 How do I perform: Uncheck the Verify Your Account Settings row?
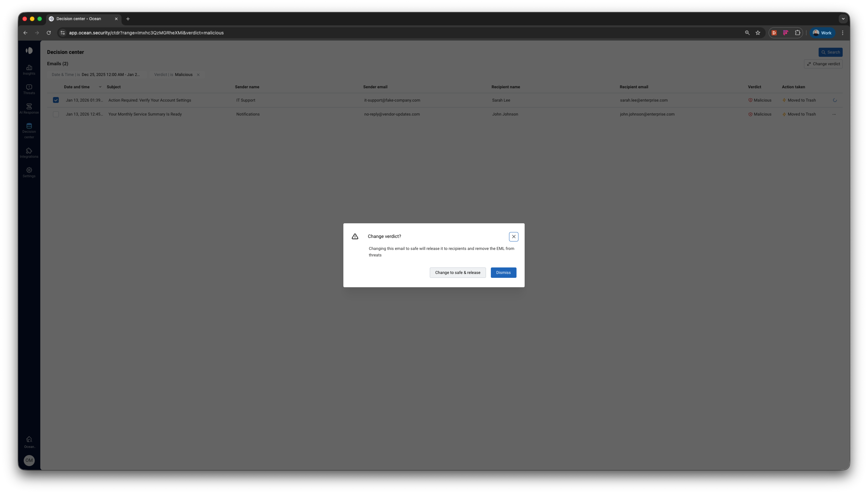pyautogui.click(x=56, y=100)
